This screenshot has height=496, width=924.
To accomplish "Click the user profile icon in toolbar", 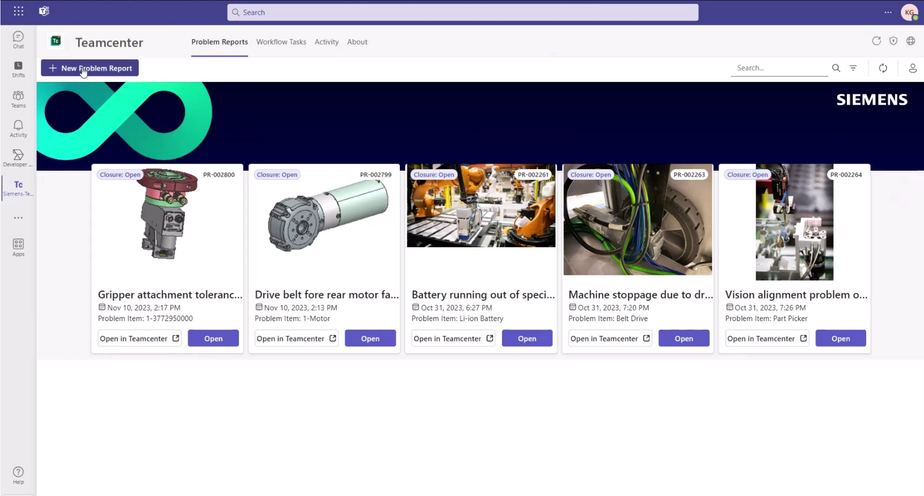I will [x=912, y=68].
